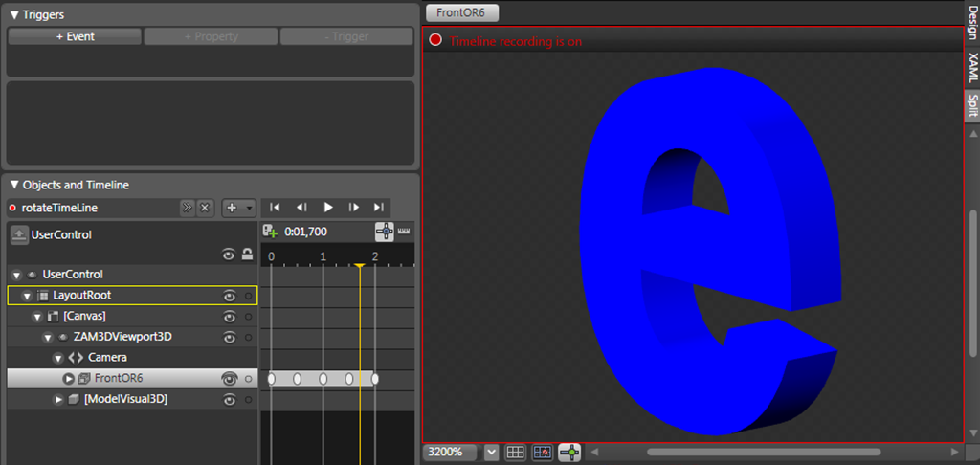Click the yellow playhead marker
This screenshot has width=980, height=465.
pos(360,266)
